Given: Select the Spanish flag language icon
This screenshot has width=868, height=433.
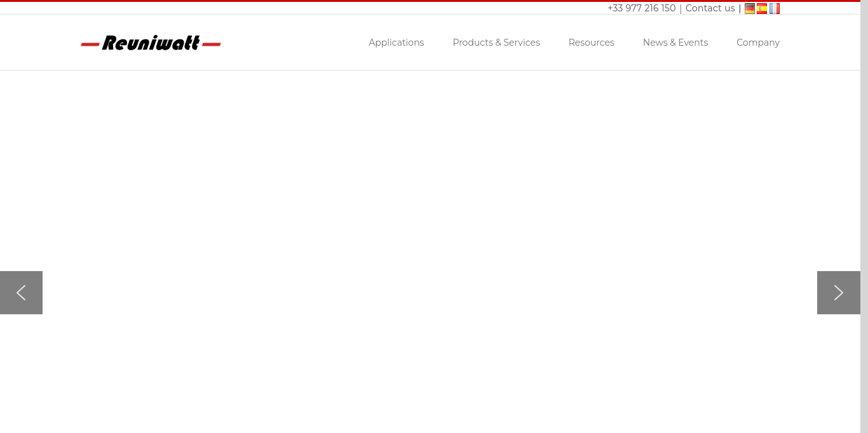Looking at the screenshot, I should tap(762, 8).
